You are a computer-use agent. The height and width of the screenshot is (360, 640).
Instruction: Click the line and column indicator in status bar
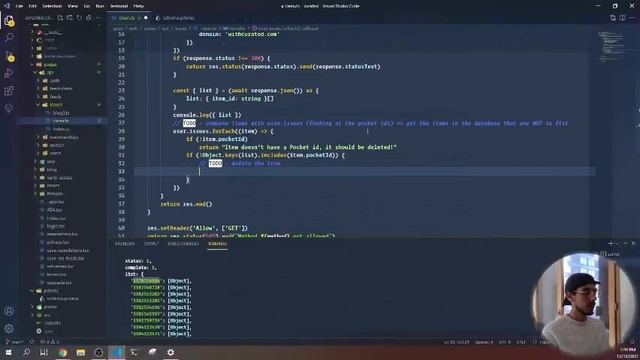click(457, 342)
